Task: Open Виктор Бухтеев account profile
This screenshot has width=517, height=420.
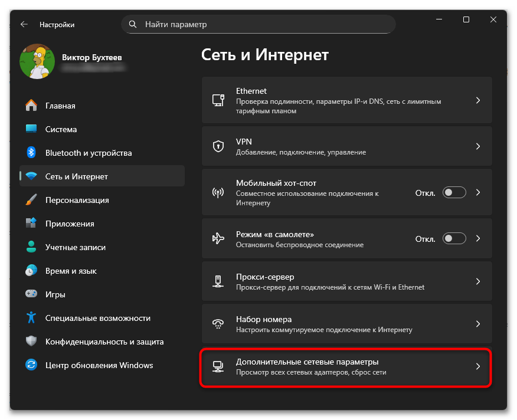Action: point(93,57)
